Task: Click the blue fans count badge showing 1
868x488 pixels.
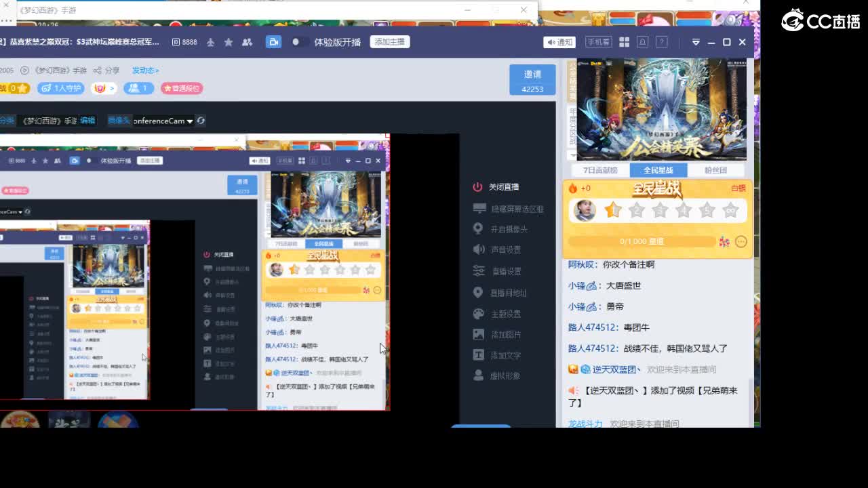Action: 138,88
